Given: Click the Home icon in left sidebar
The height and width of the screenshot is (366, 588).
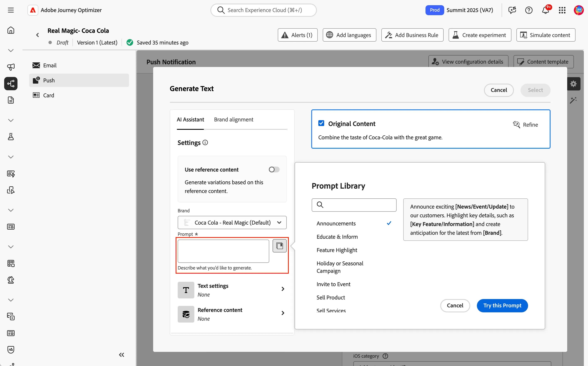Looking at the screenshot, I should pyautogui.click(x=11, y=30).
